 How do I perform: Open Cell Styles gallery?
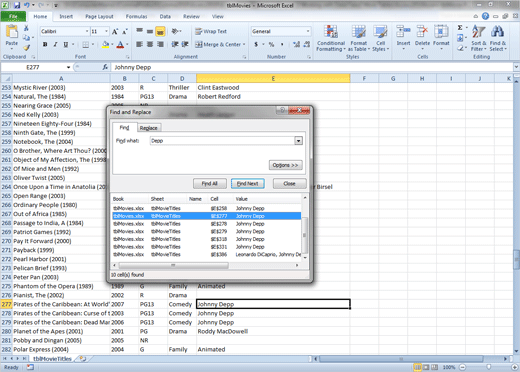tap(380, 38)
